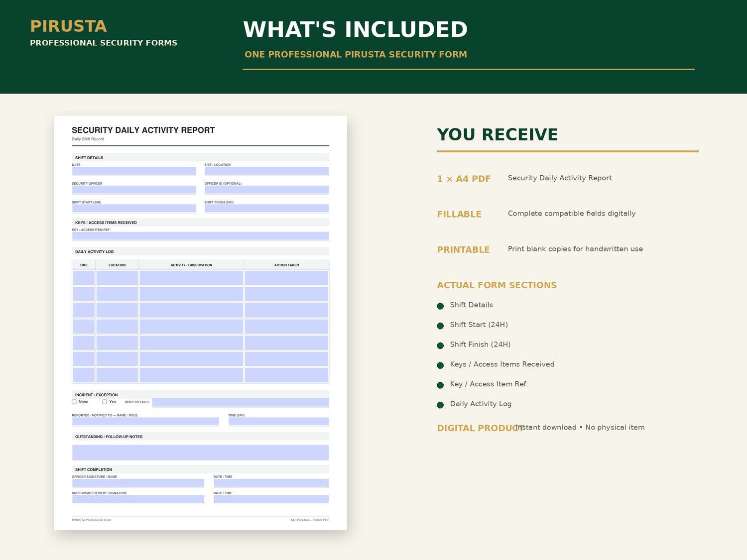Select the Officer ID (Optional) field
Image resolution: width=747 pixels, height=560 pixels.
[x=266, y=190]
